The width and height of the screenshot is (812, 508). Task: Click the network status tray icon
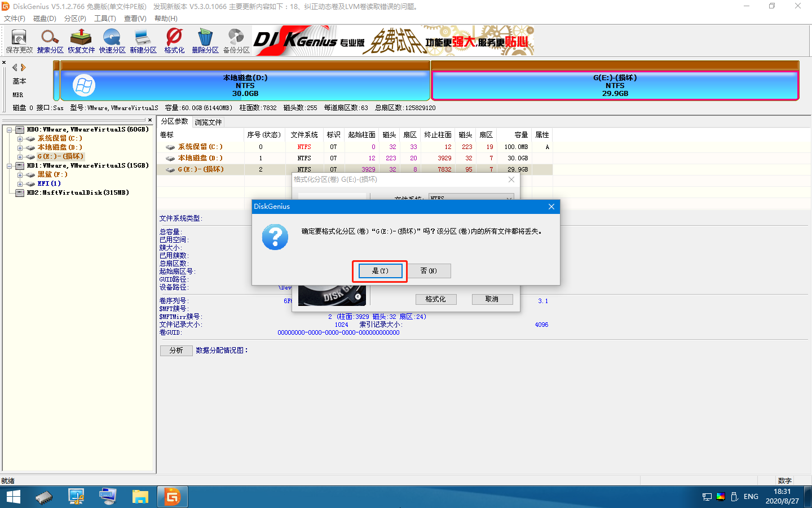(707, 497)
